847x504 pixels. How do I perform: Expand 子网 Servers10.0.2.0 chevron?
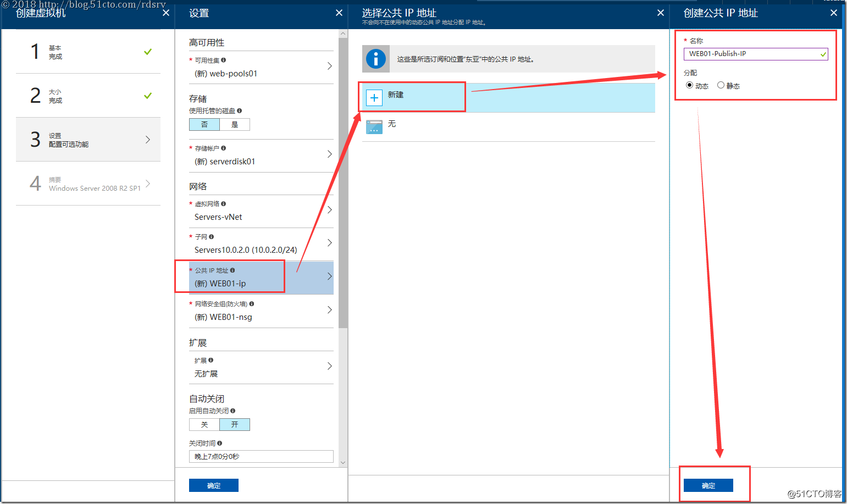[330, 242]
